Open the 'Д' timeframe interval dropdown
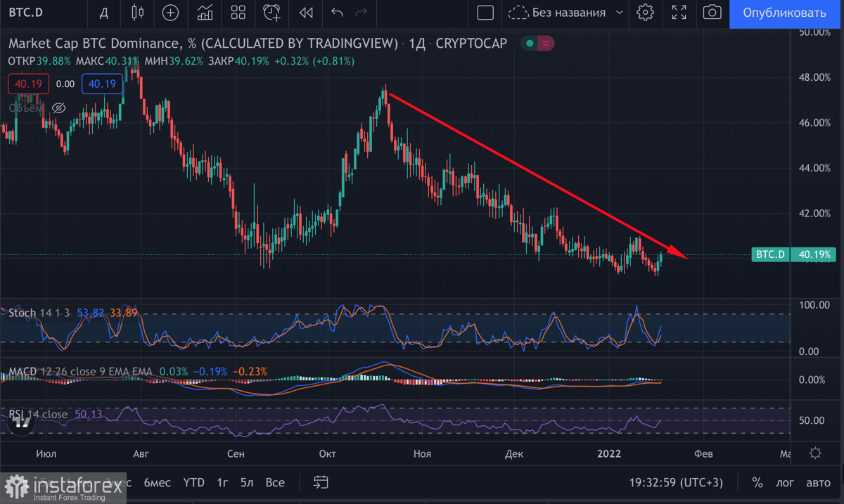Image resolution: width=844 pixels, height=504 pixels. [x=104, y=13]
